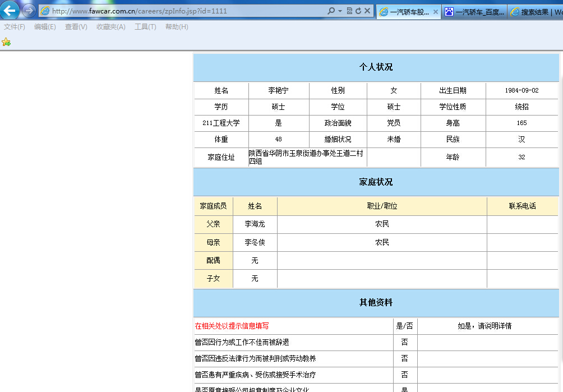Screen dimensions: 563x392
Task: Click the 政治面貌 label cell
Action: point(338,123)
